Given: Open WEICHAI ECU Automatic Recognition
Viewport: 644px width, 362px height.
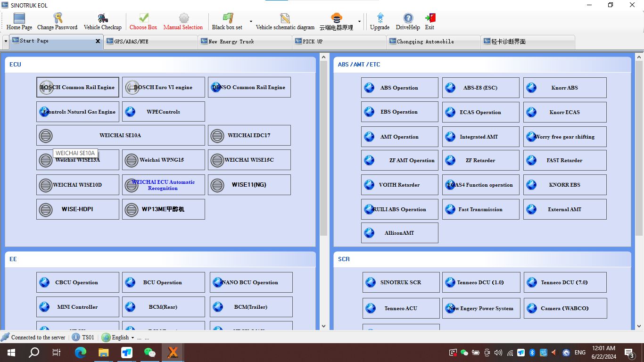Looking at the screenshot, I should (x=163, y=185).
